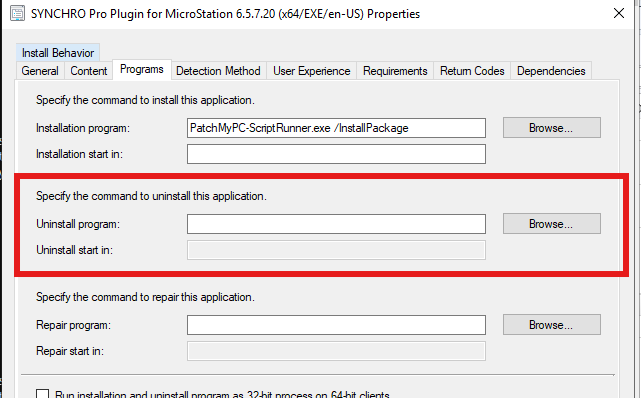Browse for the installation program
The height and width of the screenshot is (398, 641).
(552, 127)
